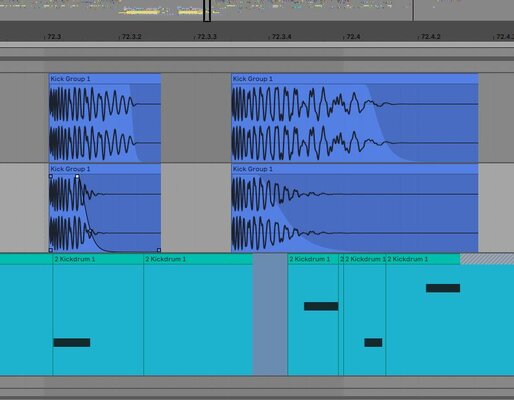Click the hatched region after the last Kickdrum clip

(487, 259)
